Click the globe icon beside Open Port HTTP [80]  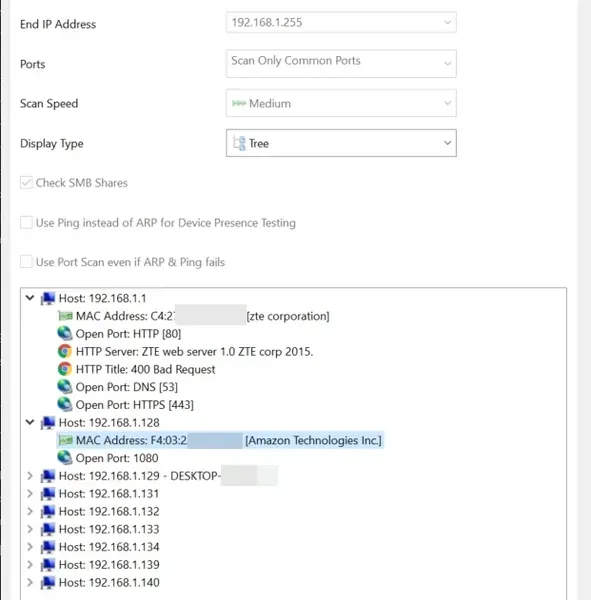coord(65,334)
